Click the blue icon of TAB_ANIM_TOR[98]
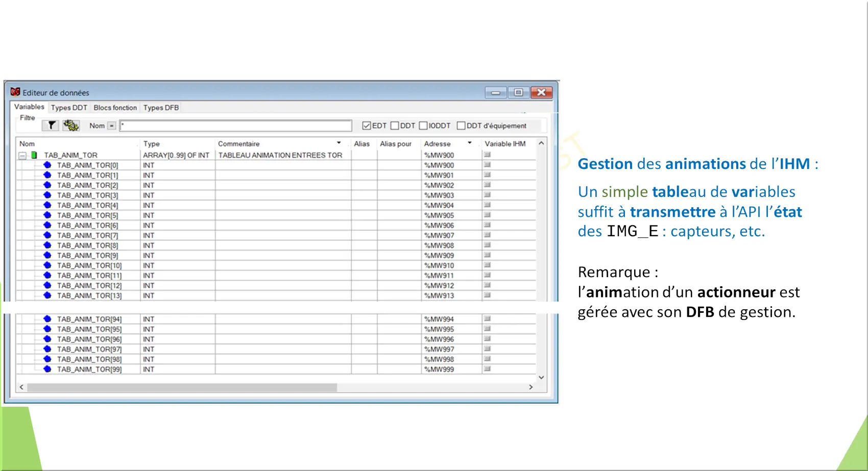The width and height of the screenshot is (868, 471). [x=47, y=359]
